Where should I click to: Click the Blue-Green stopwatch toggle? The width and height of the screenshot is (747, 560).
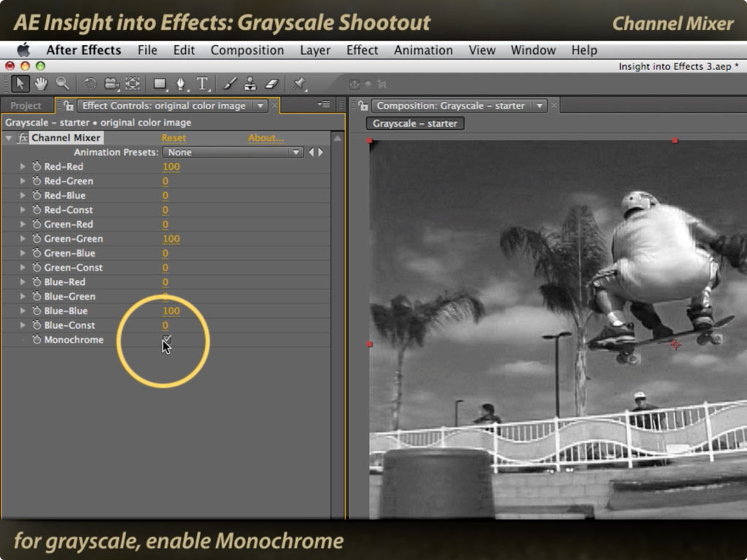(36, 296)
